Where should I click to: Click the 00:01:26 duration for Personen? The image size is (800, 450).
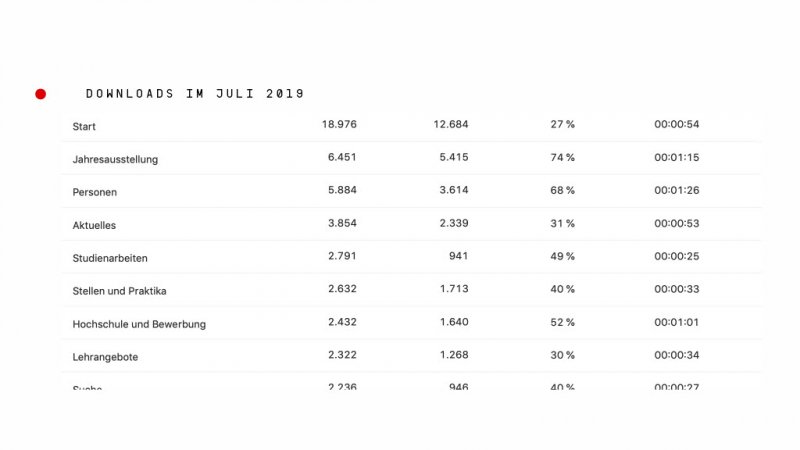[676, 190]
